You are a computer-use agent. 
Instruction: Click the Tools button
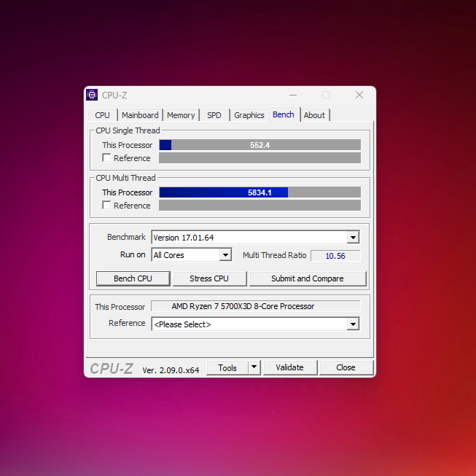227,367
